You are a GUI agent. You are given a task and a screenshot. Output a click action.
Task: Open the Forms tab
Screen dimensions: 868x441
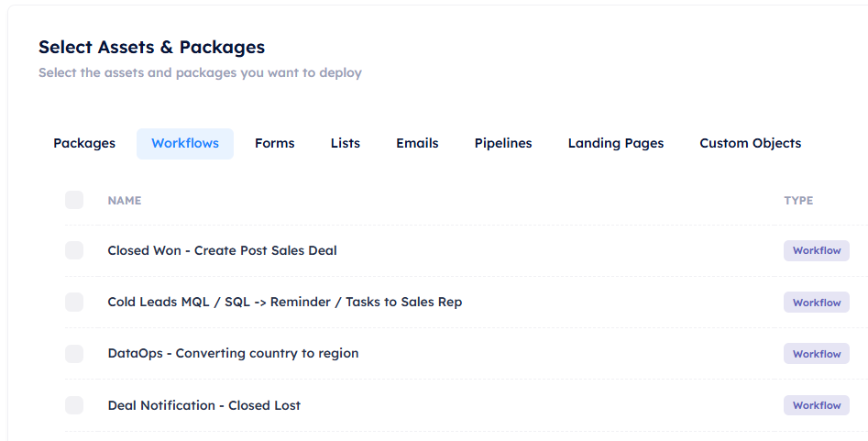click(275, 143)
